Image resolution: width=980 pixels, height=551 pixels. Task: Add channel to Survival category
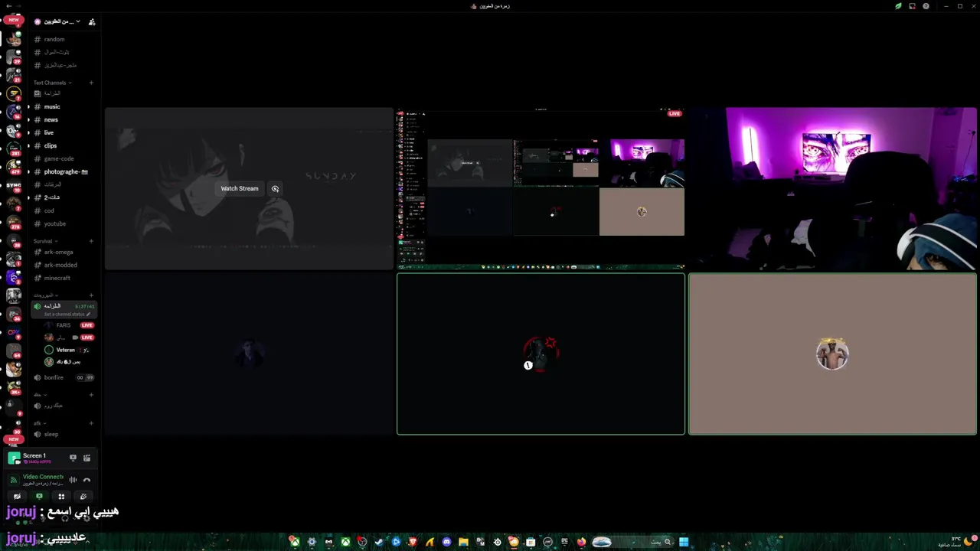coord(91,241)
